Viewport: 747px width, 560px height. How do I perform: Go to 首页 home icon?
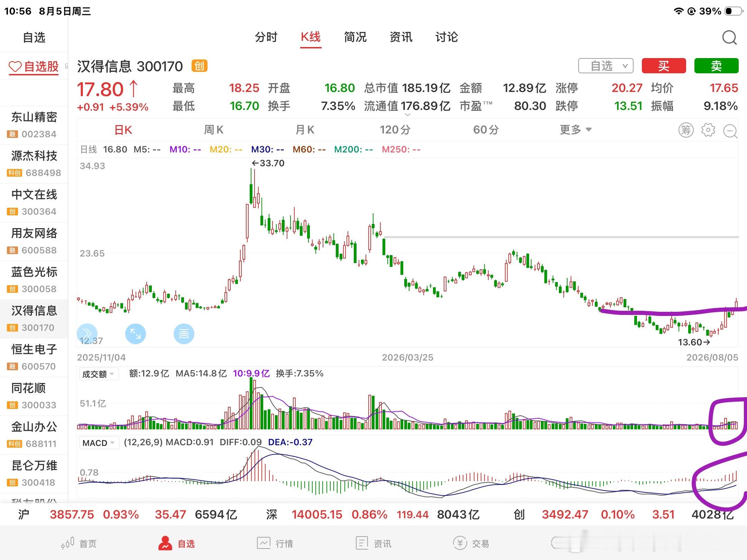click(x=79, y=543)
